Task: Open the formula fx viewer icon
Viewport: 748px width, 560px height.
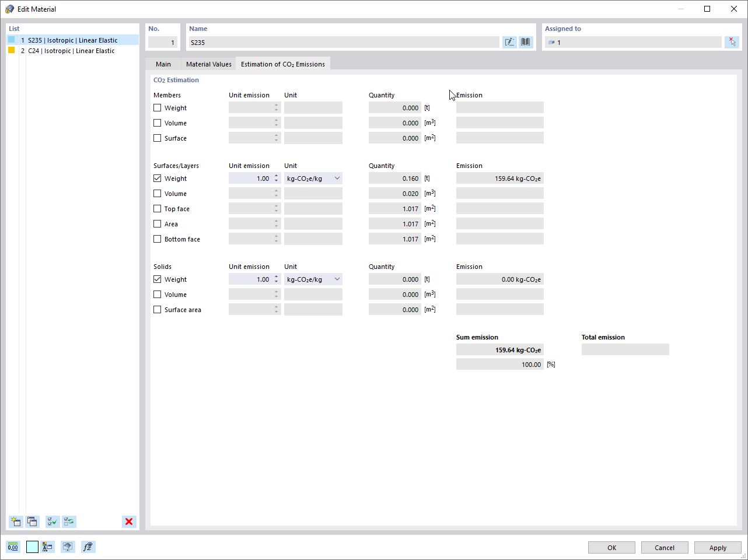Action: pos(88,547)
